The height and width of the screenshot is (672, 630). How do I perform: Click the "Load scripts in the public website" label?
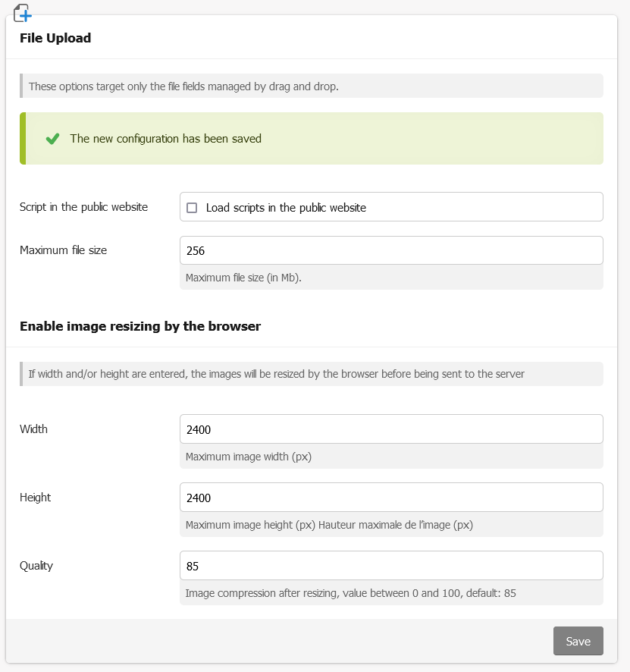tap(286, 208)
